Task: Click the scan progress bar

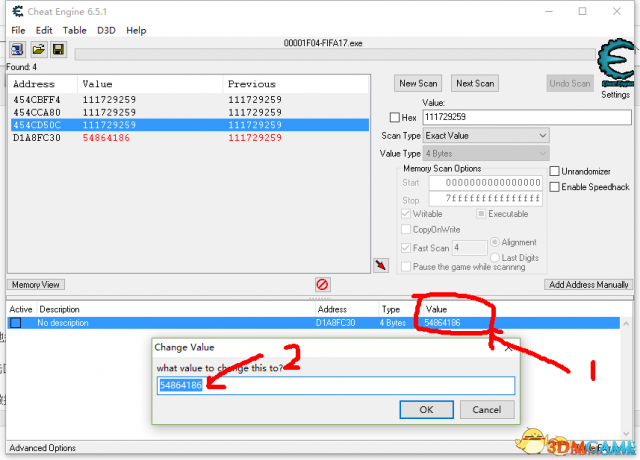Action: tap(335, 55)
